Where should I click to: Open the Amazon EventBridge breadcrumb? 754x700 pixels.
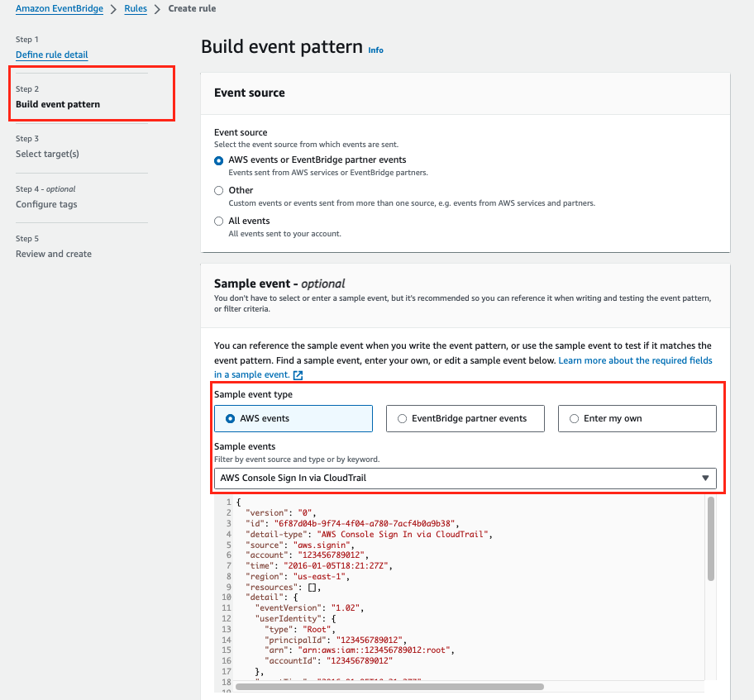(x=59, y=8)
